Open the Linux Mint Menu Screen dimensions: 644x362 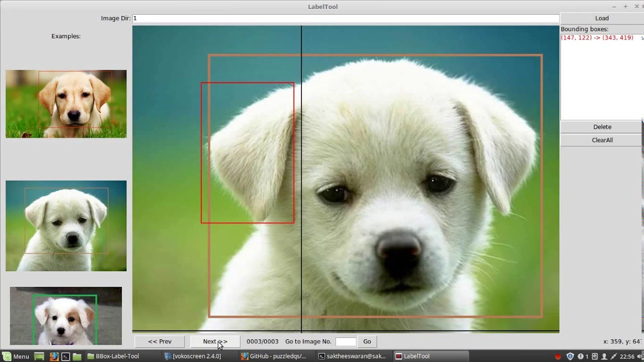click(15, 356)
